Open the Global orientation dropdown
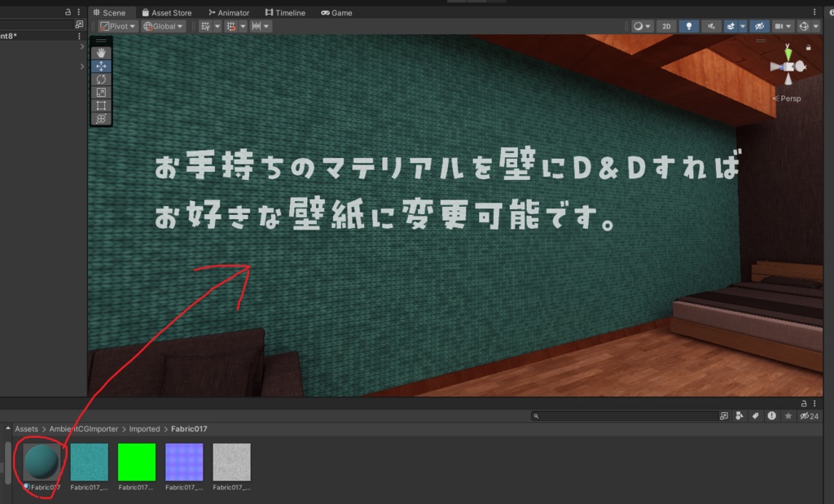The height and width of the screenshot is (504, 834). (x=162, y=25)
